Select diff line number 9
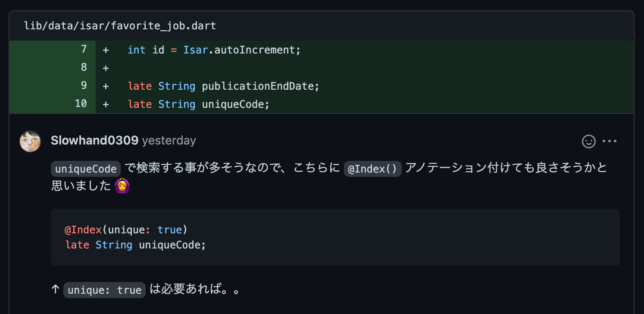The height and width of the screenshot is (314, 644). pyautogui.click(x=84, y=86)
